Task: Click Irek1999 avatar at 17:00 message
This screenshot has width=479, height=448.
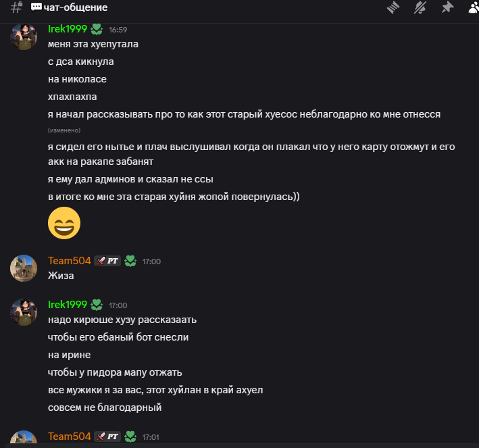Action: pyautogui.click(x=24, y=312)
